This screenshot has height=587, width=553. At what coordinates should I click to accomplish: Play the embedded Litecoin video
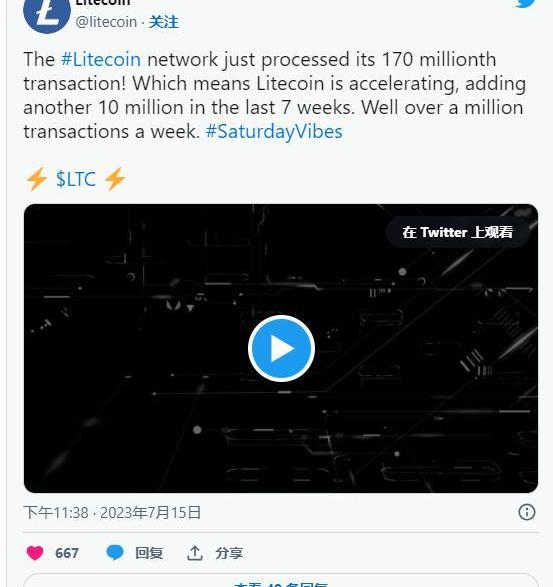point(281,348)
